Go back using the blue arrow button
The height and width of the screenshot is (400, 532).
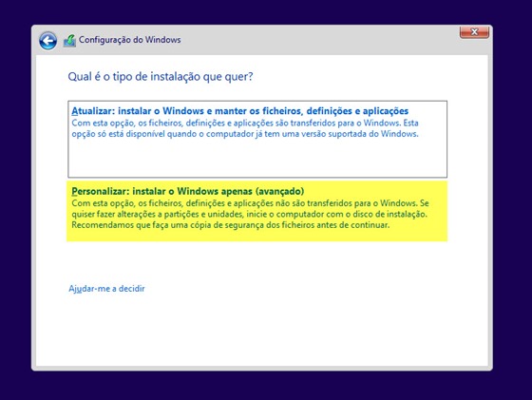click(47, 41)
